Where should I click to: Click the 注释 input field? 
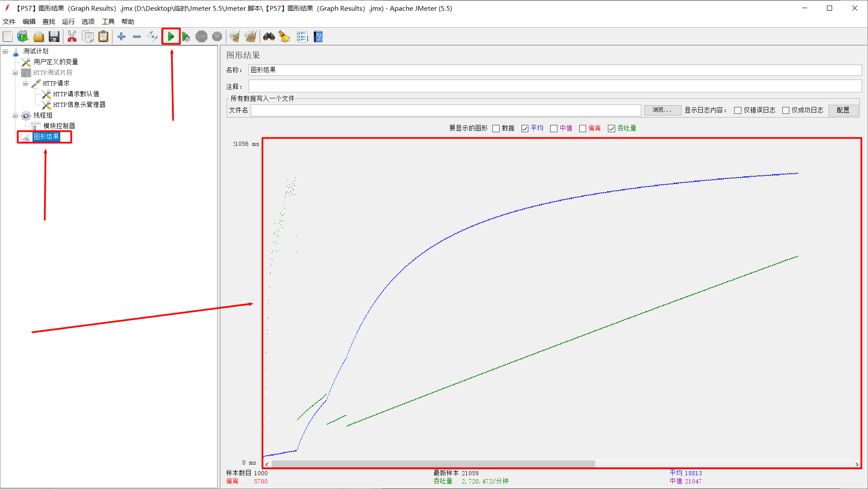click(555, 86)
